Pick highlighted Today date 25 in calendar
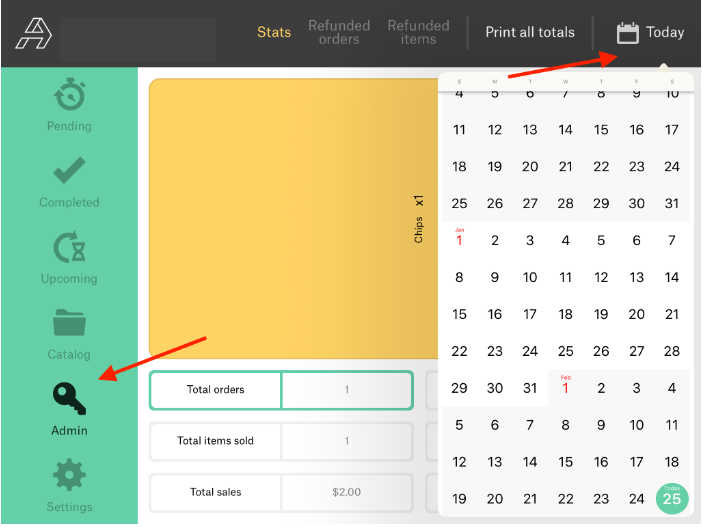The width and height of the screenshot is (703, 527). click(x=672, y=499)
